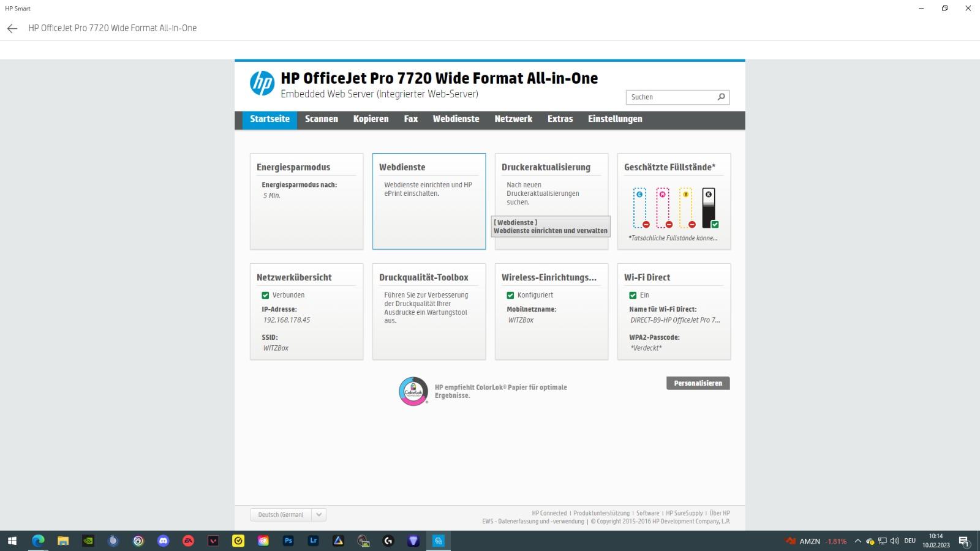Viewport: 980px width, 551px height.
Task: Go back using the back arrow
Action: coord(12,28)
